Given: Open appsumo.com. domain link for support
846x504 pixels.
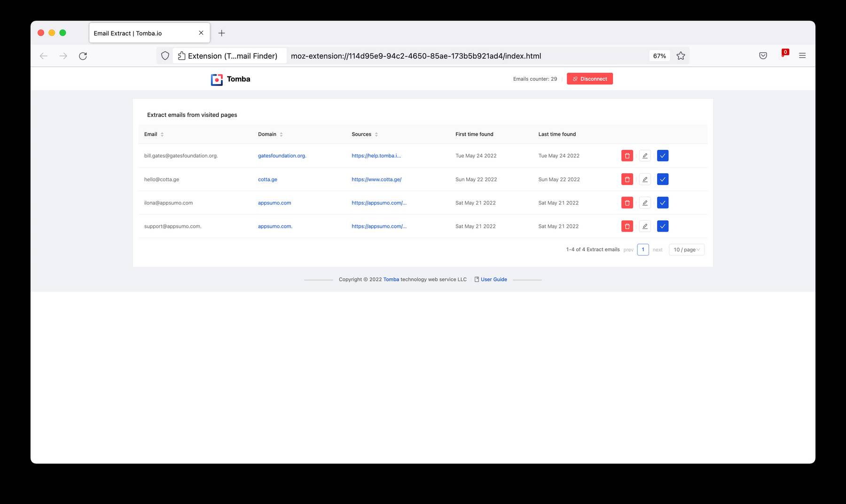Looking at the screenshot, I should 275,226.
